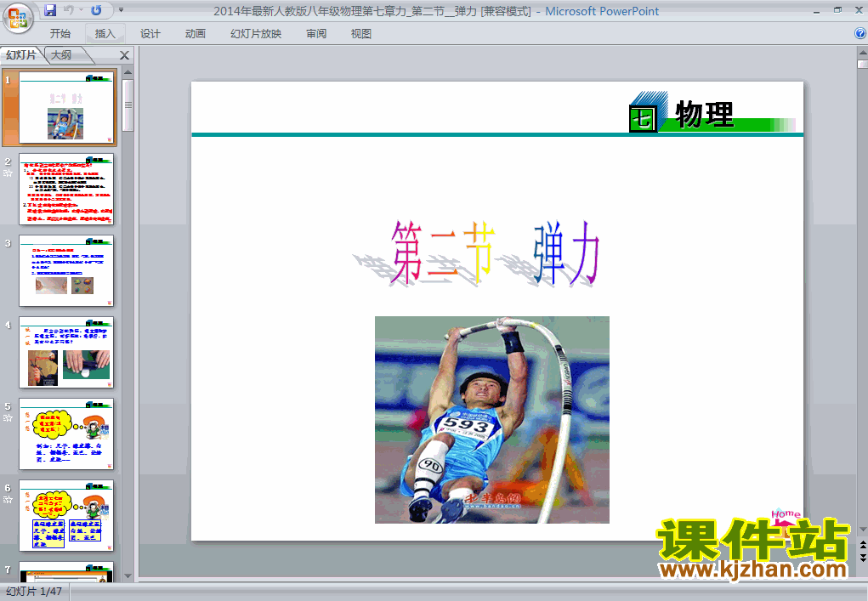Select slide 7 thumbnail
This screenshot has height=601, width=868.
click(65, 572)
